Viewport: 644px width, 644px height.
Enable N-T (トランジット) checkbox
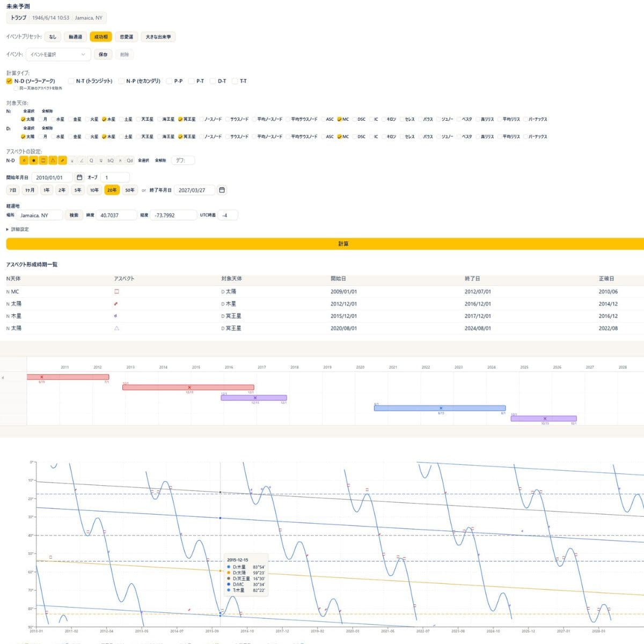(x=71, y=81)
